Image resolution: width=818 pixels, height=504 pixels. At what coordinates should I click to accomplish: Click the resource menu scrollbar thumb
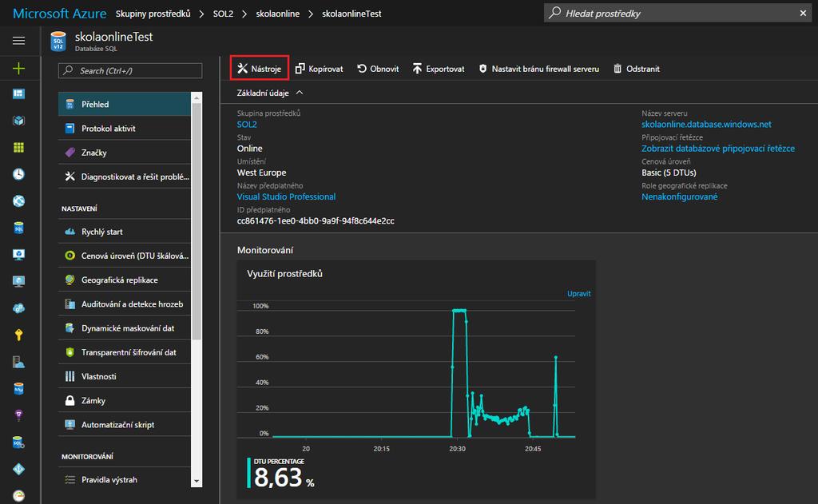197,221
